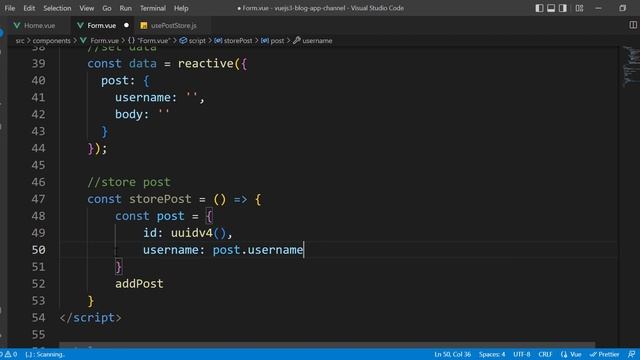Click Ln 50, Col 36 position indicator

click(x=452, y=354)
